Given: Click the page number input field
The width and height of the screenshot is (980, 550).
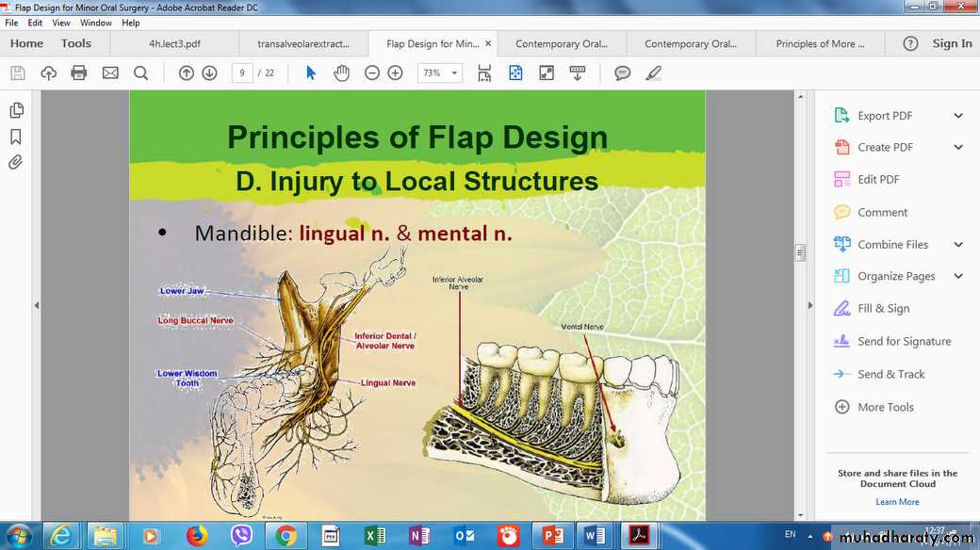Looking at the screenshot, I should pos(242,73).
